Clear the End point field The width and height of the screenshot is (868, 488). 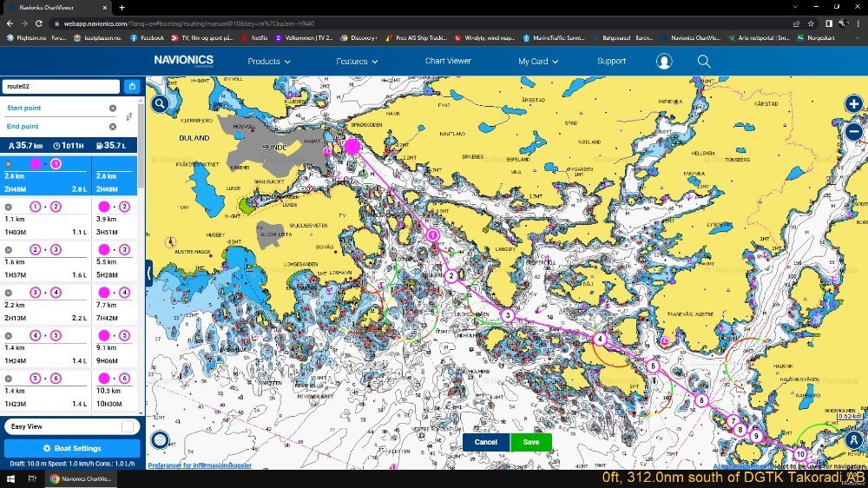(112, 126)
